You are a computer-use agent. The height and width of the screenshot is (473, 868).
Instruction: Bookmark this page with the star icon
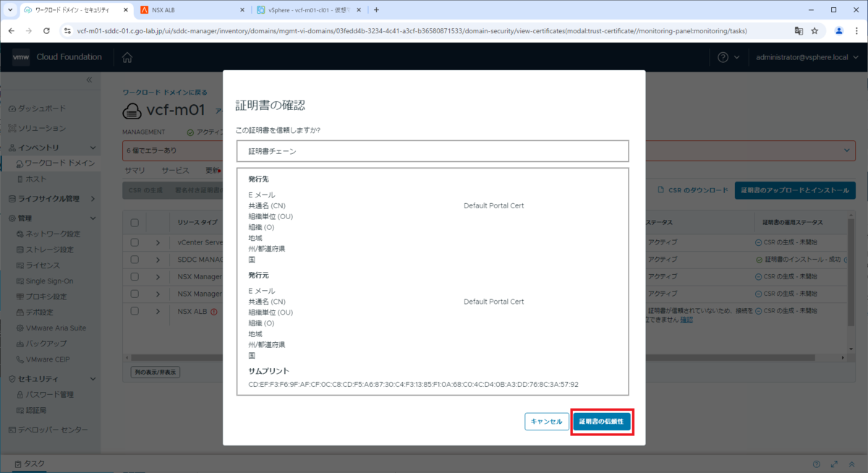pos(814,31)
